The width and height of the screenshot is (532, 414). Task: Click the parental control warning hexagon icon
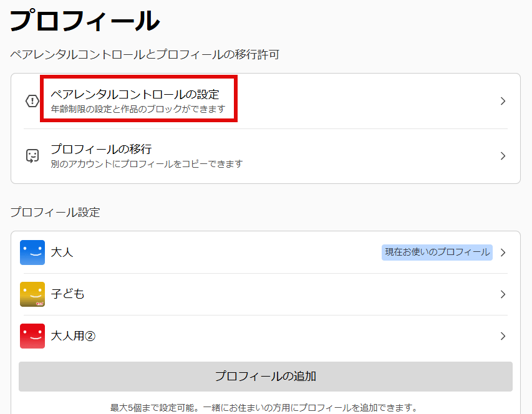pyautogui.click(x=32, y=101)
